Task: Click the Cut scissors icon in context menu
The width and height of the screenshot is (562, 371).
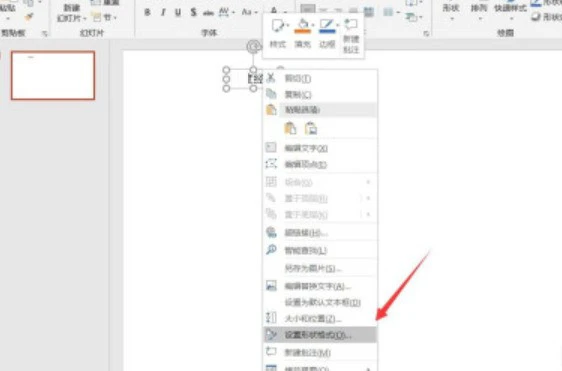Action: coord(271,77)
